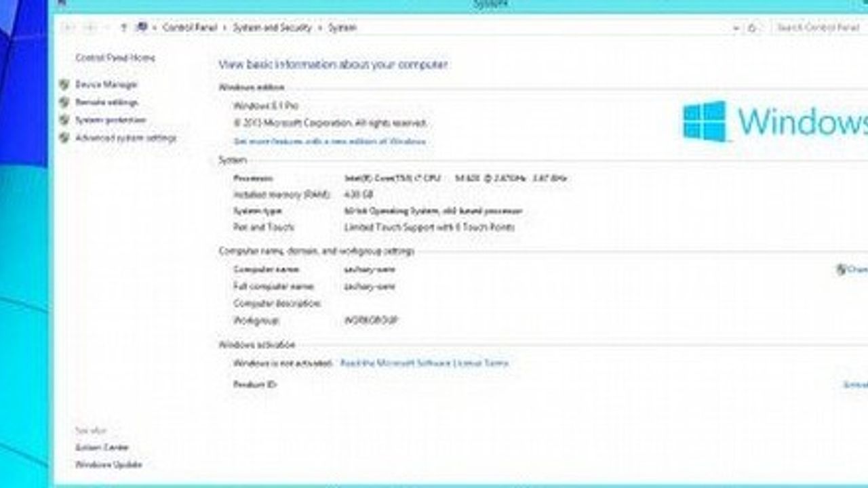Click shield icon next to Device Manager
The height and width of the screenshot is (488, 868).
[64, 85]
